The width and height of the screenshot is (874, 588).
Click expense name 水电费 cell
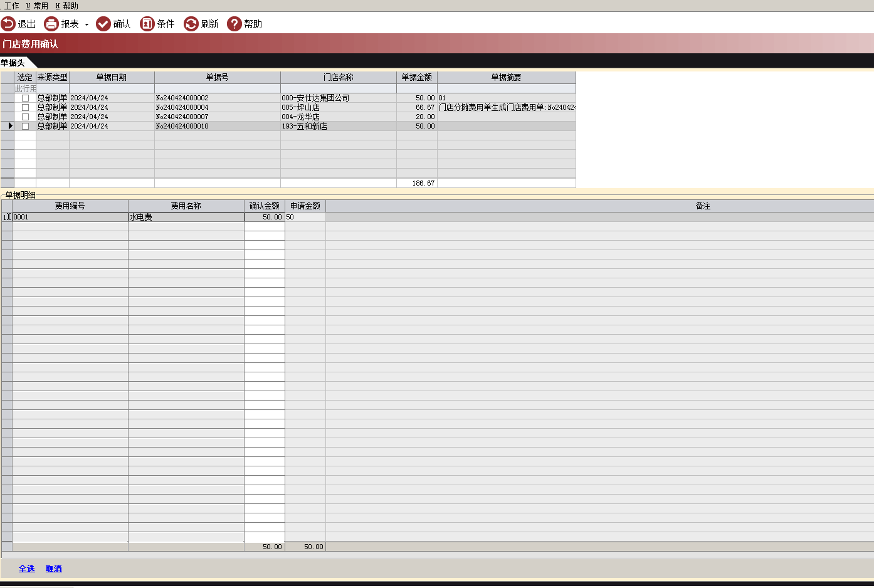coord(186,217)
